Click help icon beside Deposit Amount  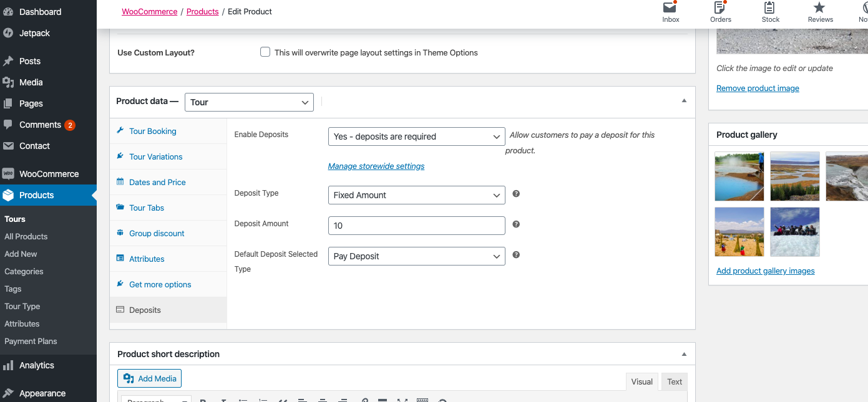click(x=516, y=224)
